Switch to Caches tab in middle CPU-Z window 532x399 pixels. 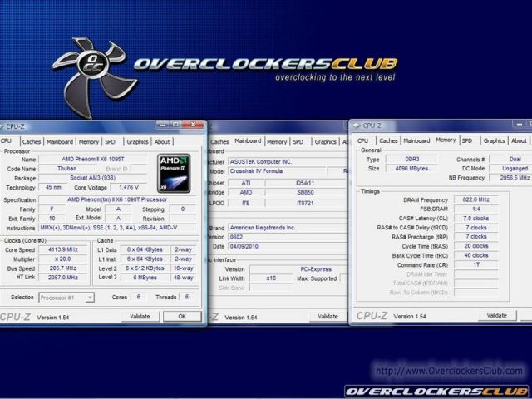[219, 142]
